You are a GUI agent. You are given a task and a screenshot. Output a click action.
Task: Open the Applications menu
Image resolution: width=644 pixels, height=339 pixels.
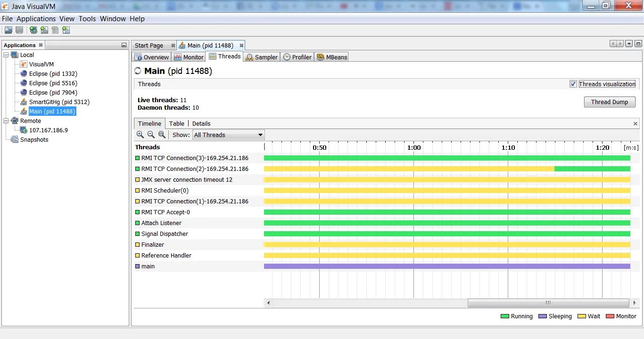36,19
